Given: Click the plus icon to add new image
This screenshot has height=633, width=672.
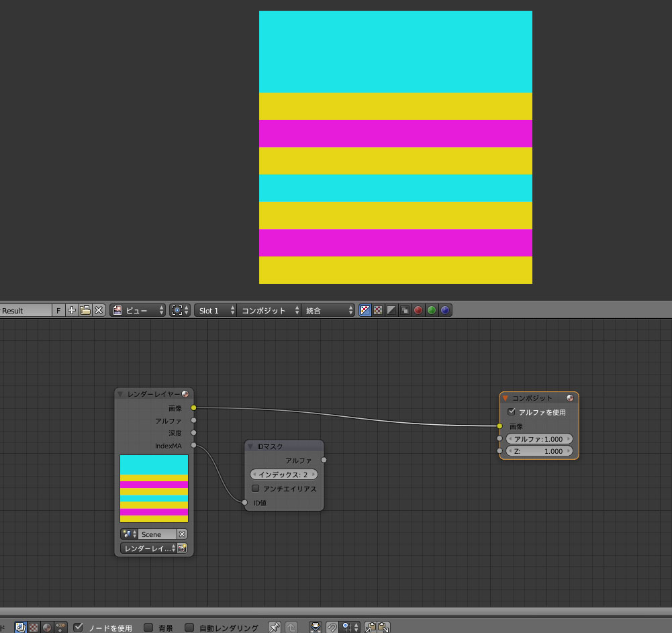Looking at the screenshot, I should tap(72, 310).
